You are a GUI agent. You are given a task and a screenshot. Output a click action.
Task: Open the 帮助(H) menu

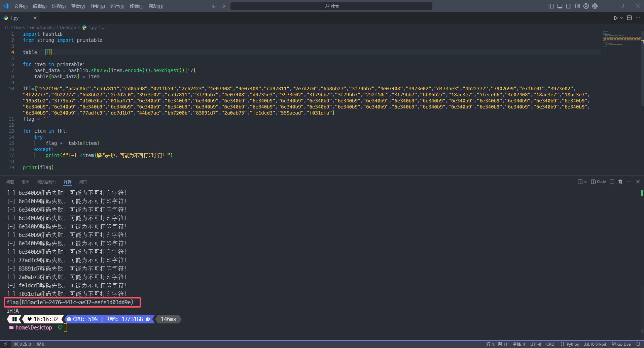(156, 6)
